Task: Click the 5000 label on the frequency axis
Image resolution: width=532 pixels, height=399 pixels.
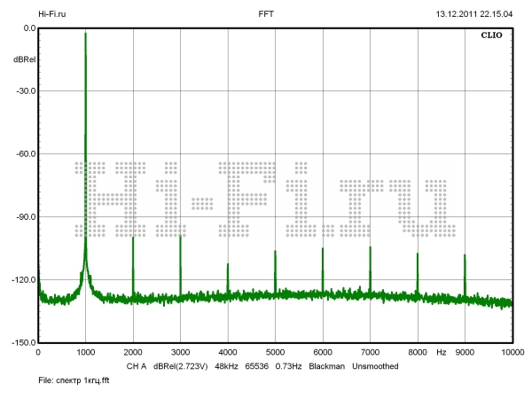Action: pyautogui.click(x=275, y=353)
